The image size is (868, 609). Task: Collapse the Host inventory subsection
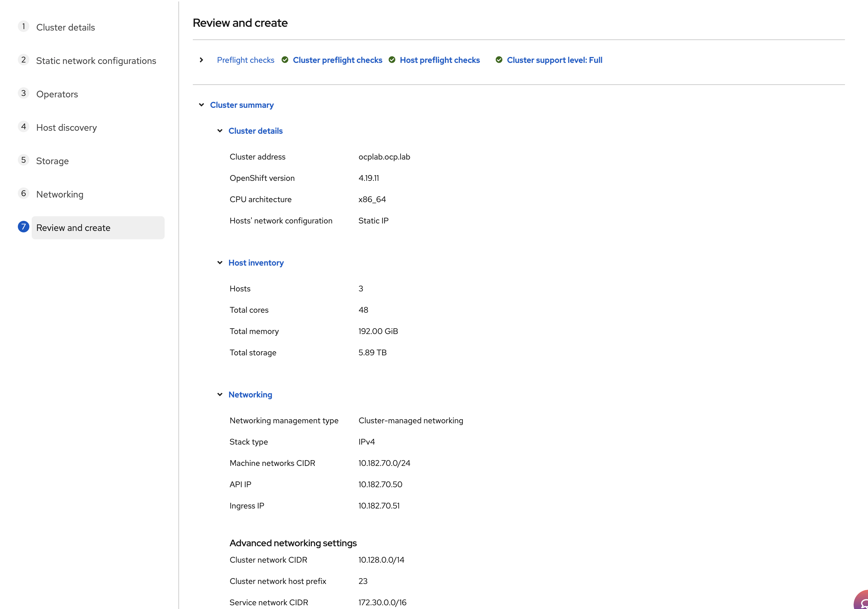(x=220, y=263)
